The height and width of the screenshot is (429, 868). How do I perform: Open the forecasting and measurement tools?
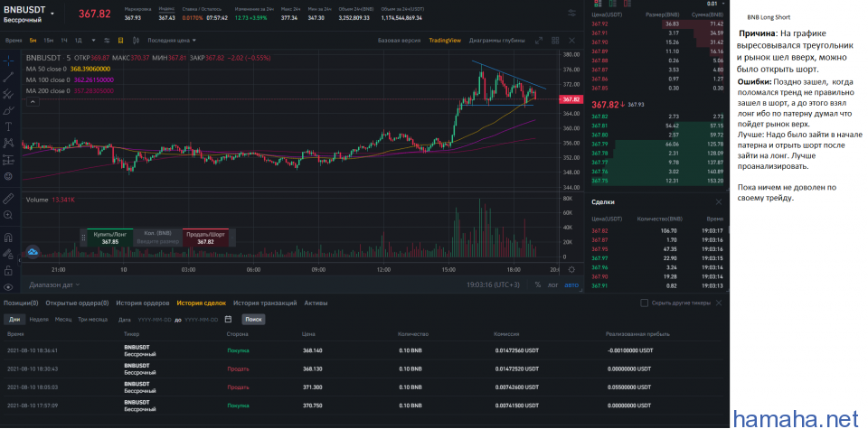(8, 160)
